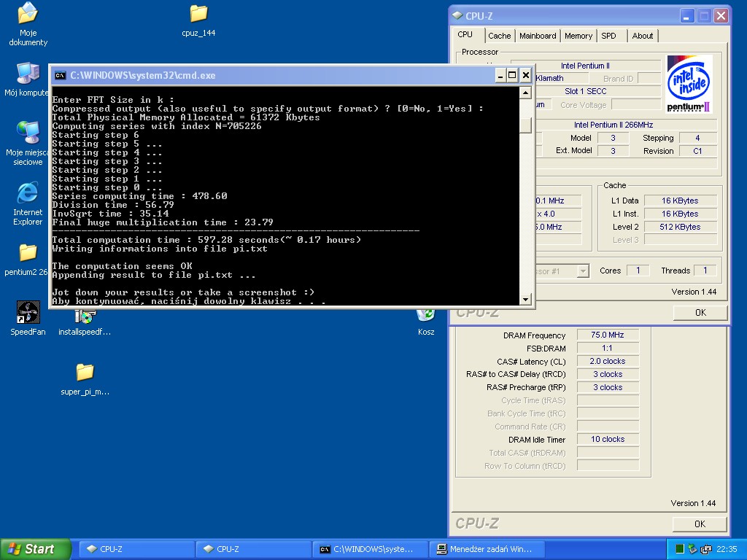This screenshot has width=747, height=560.
Task: Activate the Menedżer zadań Windows taskbar button
Action: point(488,549)
